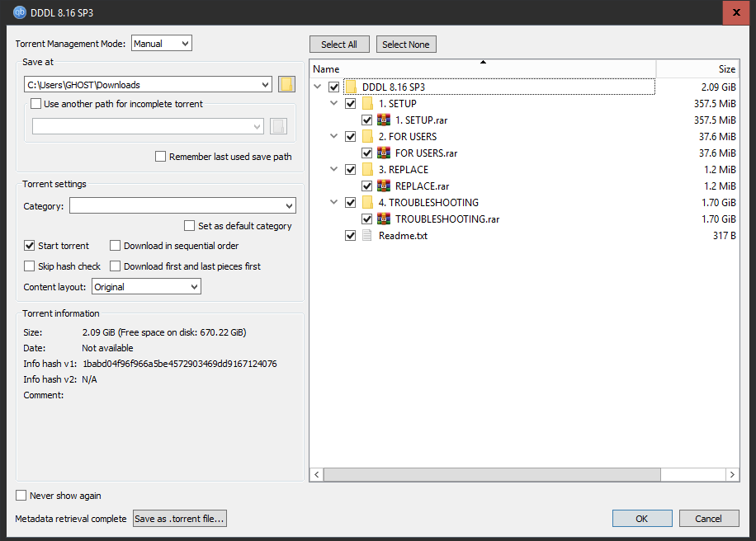Tick Remember last used save path
756x541 pixels.
pyautogui.click(x=161, y=157)
